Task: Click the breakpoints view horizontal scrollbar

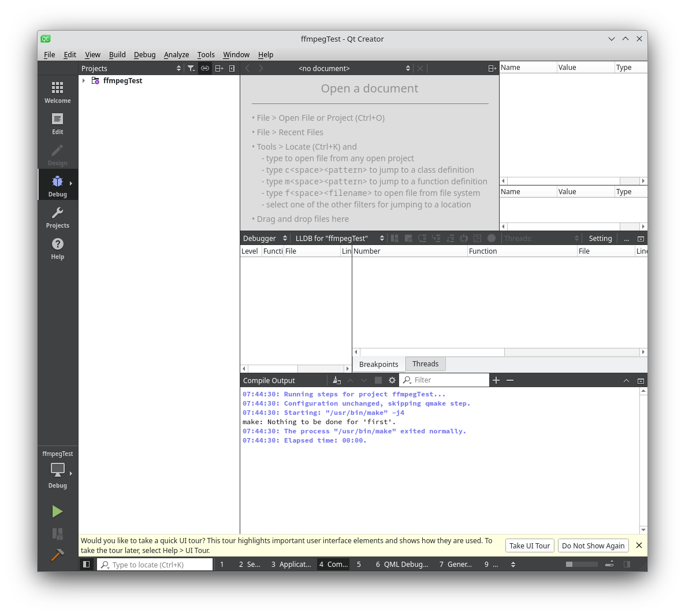Action: (500, 352)
